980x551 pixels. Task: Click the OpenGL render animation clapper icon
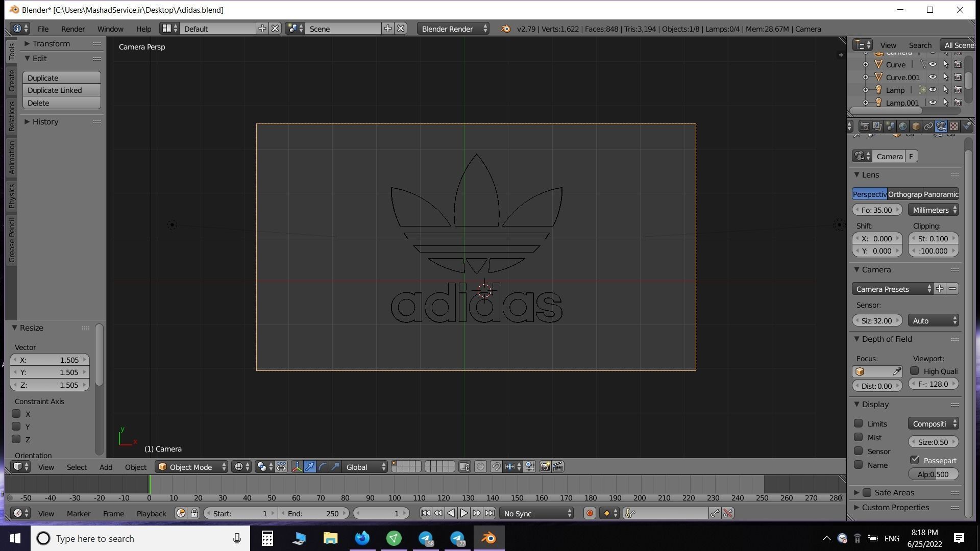(x=558, y=467)
